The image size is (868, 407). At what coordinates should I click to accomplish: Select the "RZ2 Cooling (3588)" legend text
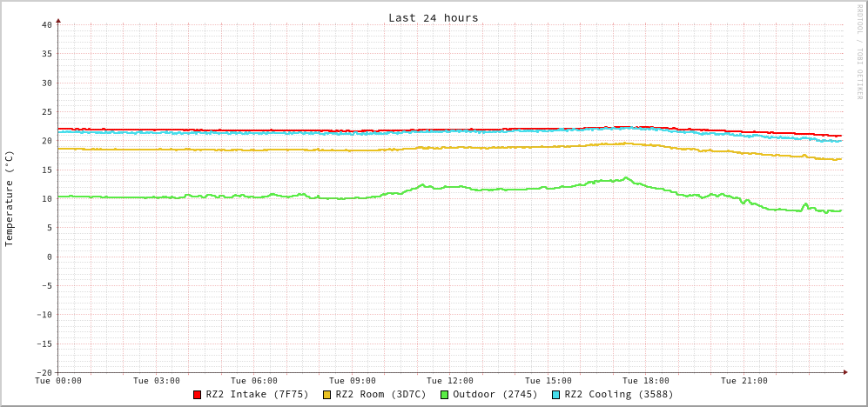(x=618, y=395)
